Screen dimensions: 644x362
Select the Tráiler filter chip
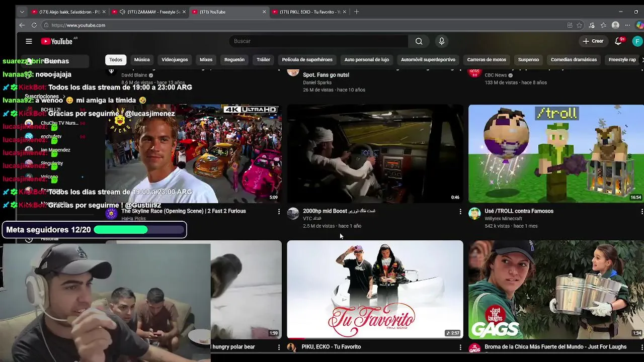tap(264, 60)
